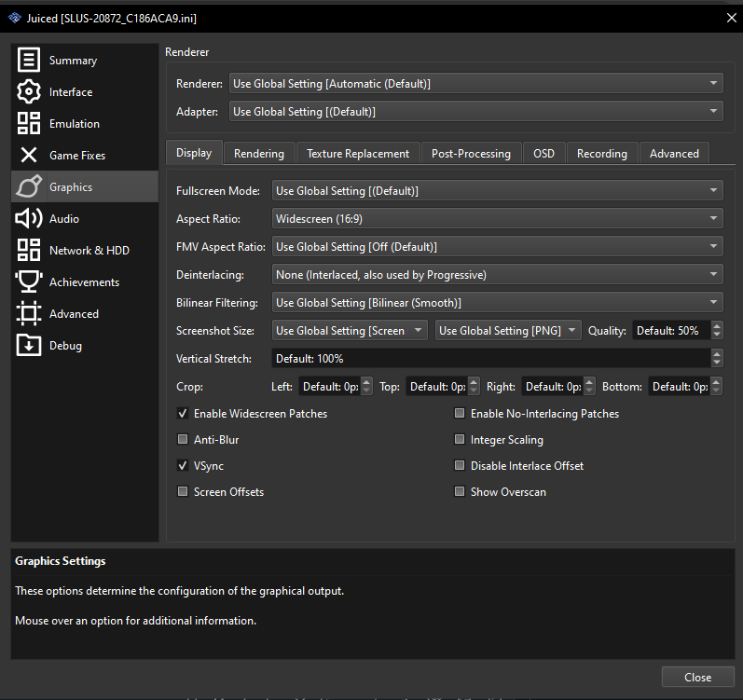743x700 pixels.
Task: Open the Achievements trophy icon
Action: click(x=28, y=282)
